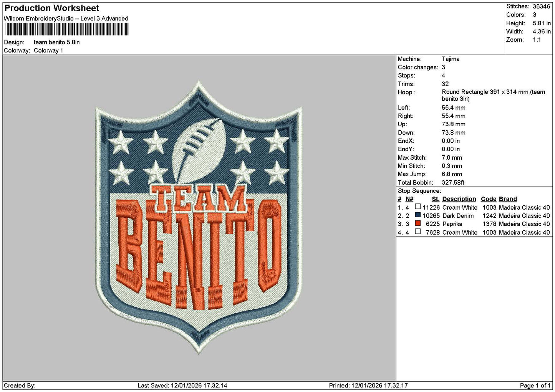The height and width of the screenshot is (392, 555).
Task: Click the Colors value 3 in header
Action: point(534,15)
